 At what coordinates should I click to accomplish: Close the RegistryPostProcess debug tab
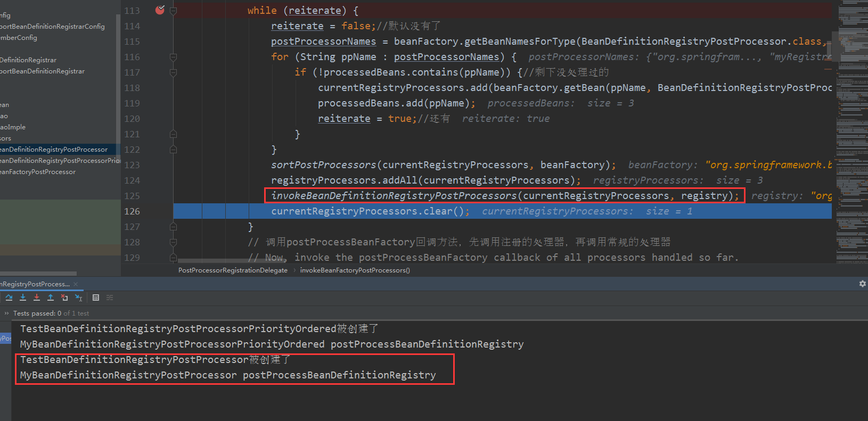pyautogui.click(x=76, y=284)
